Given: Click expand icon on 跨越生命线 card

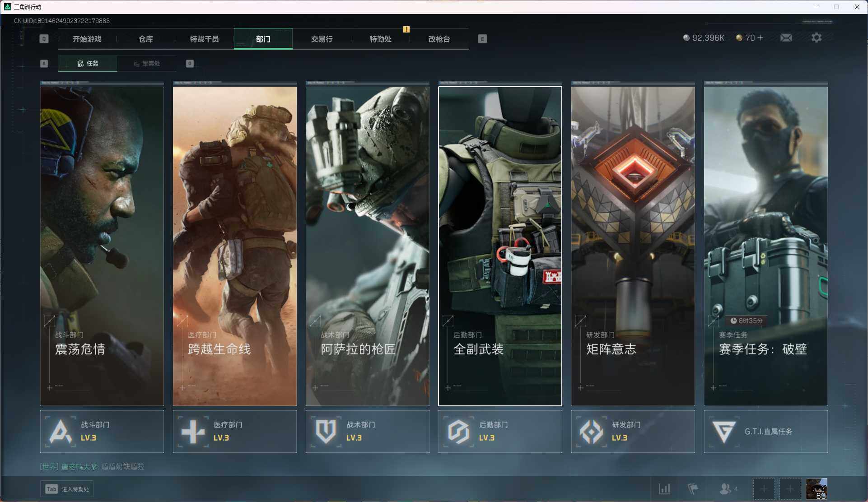Looking at the screenshot, I should (182, 321).
